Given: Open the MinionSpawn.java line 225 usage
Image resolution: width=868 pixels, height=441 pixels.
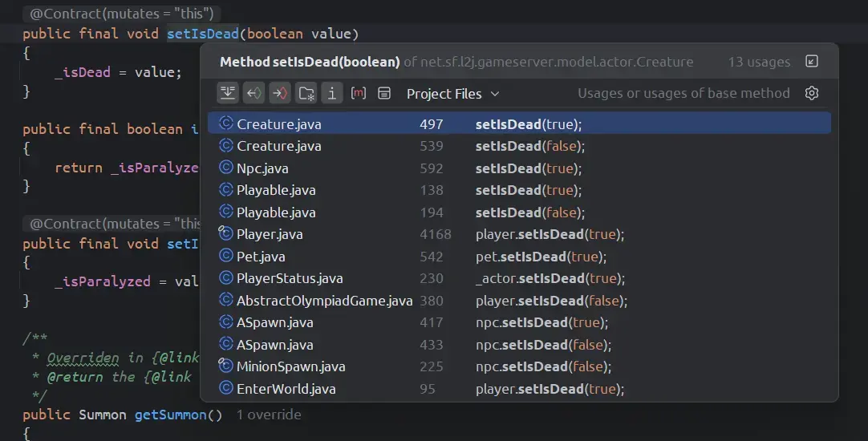Looking at the screenshot, I should point(519,366).
